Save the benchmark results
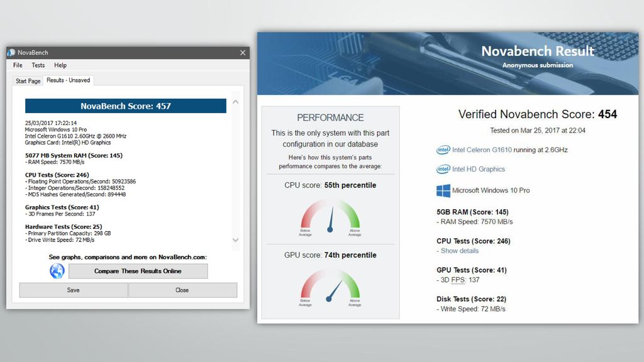 pos(74,290)
